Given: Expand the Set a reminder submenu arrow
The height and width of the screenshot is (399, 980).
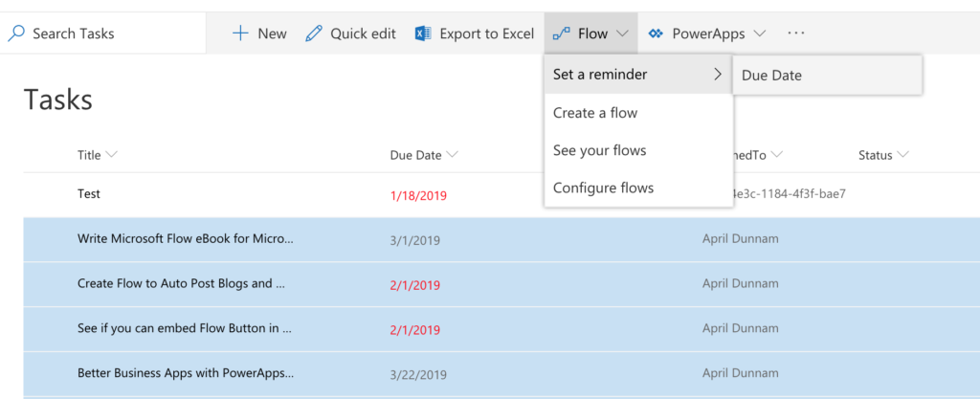Looking at the screenshot, I should pos(718,75).
